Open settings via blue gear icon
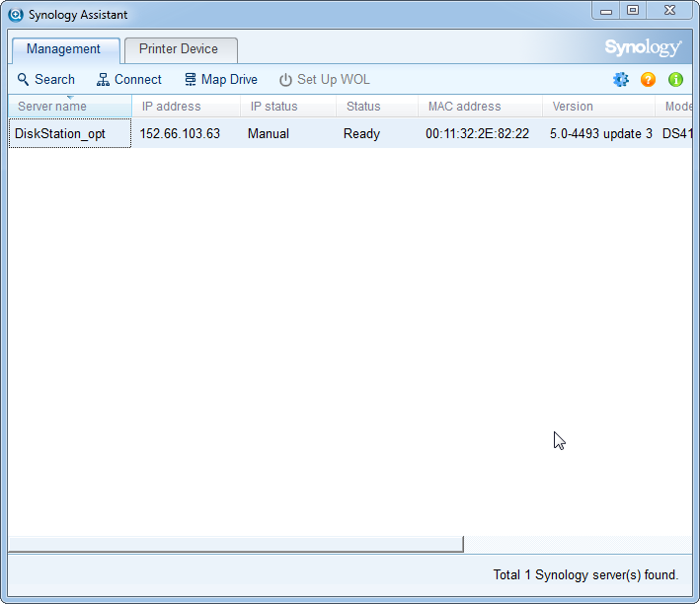The width and height of the screenshot is (700, 604). point(620,80)
